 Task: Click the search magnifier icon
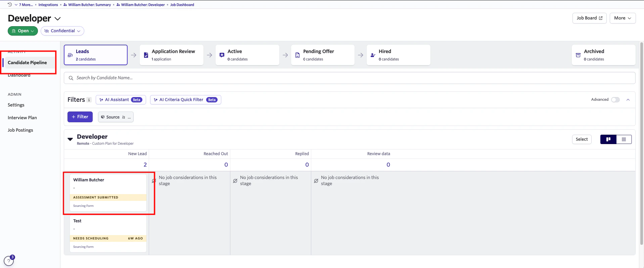tap(71, 78)
